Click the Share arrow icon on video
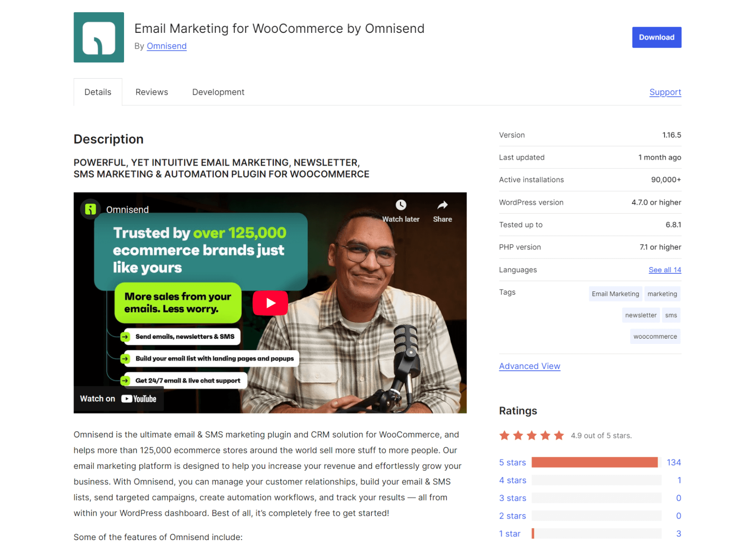This screenshot has width=756, height=548. (442, 205)
